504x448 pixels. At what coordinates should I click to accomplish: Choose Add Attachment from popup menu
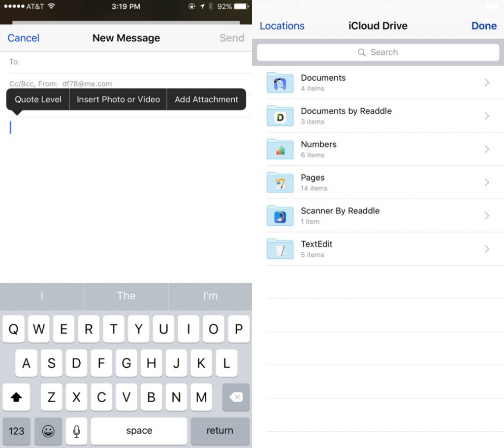[206, 99]
